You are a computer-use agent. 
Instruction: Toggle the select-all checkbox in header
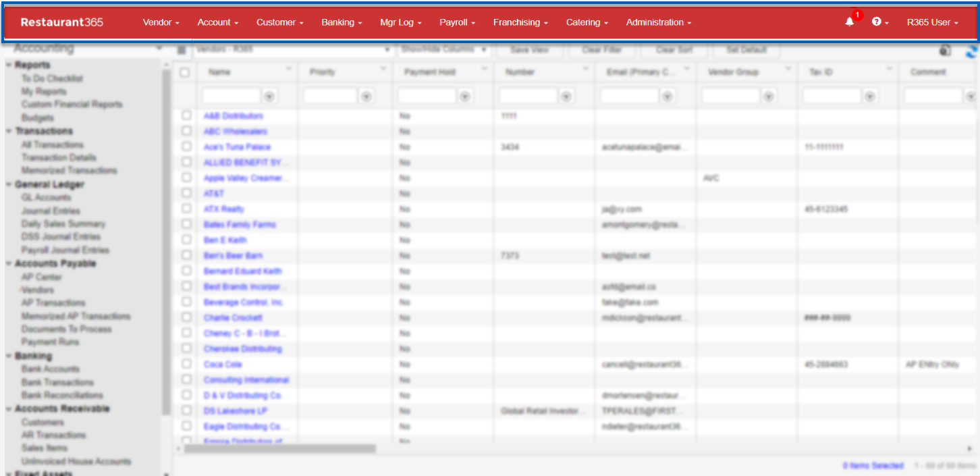(185, 72)
